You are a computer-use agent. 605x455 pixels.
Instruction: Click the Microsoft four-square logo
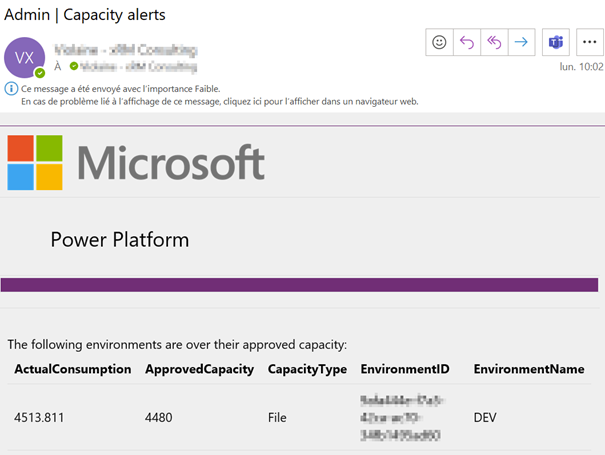[x=35, y=162]
